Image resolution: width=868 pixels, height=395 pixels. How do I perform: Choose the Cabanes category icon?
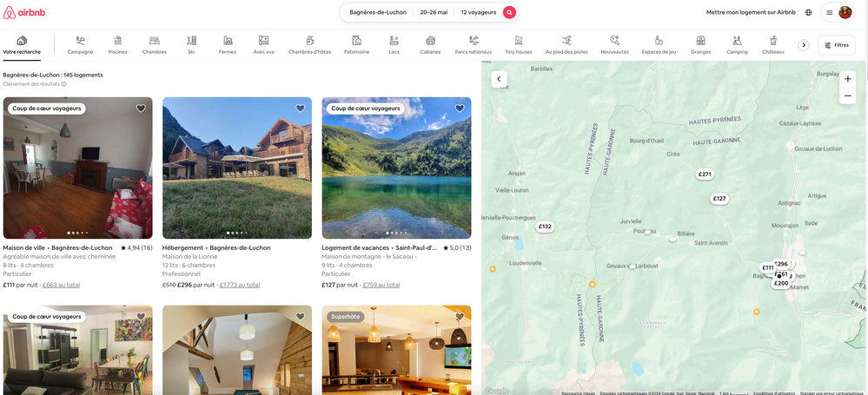[430, 41]
